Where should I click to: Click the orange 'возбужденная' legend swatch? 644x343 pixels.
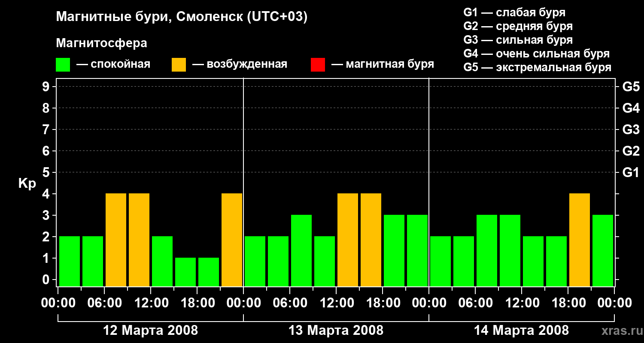179,65
